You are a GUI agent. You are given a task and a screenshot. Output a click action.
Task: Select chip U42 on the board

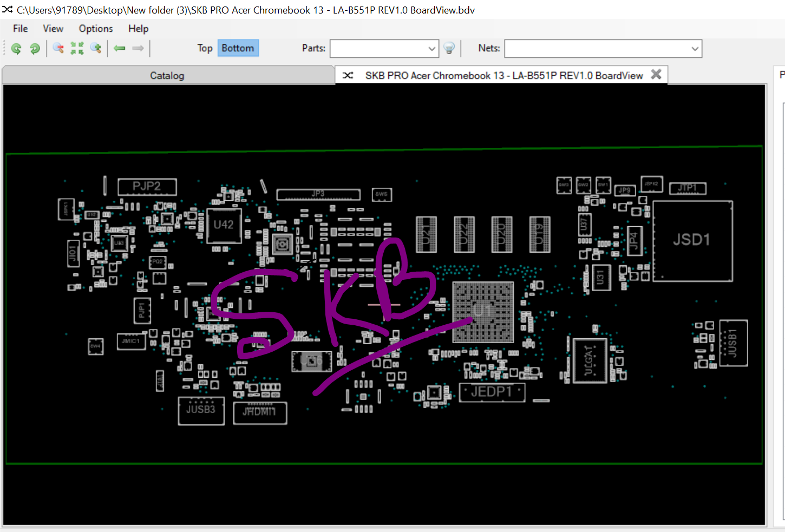point(224,225)
